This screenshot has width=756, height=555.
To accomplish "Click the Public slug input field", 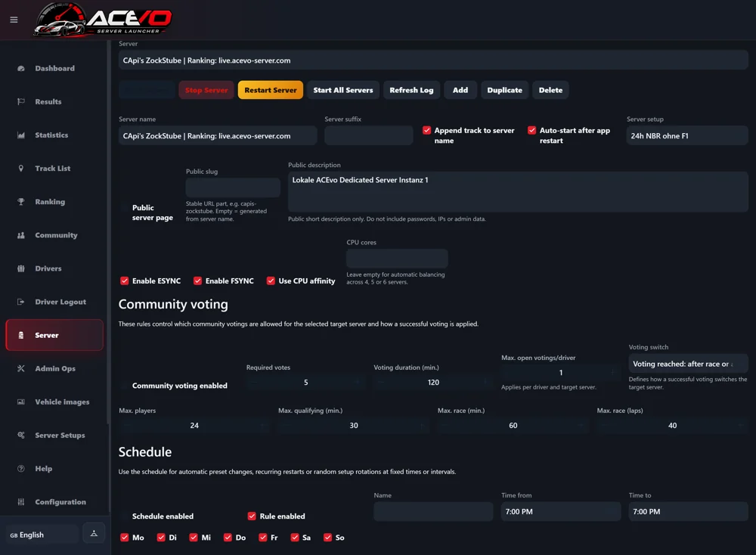I will 233,188.
